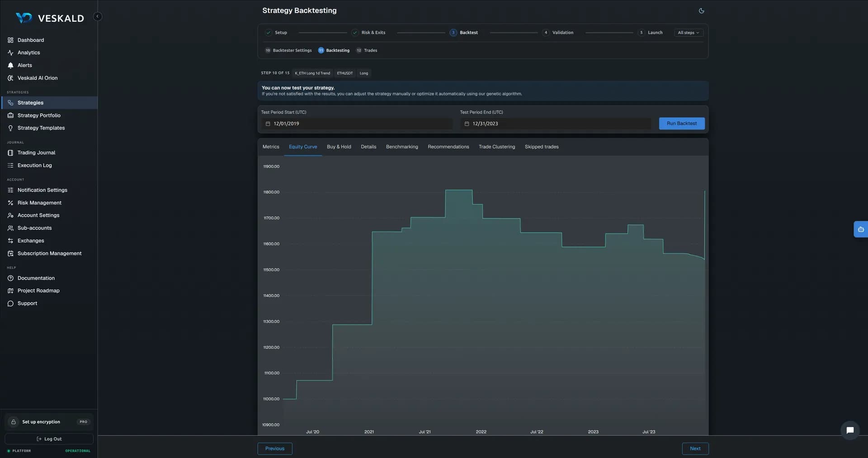Select the Strategies sidebar item
The height and width of the screenshot is (458, 868).
point(49,103)
